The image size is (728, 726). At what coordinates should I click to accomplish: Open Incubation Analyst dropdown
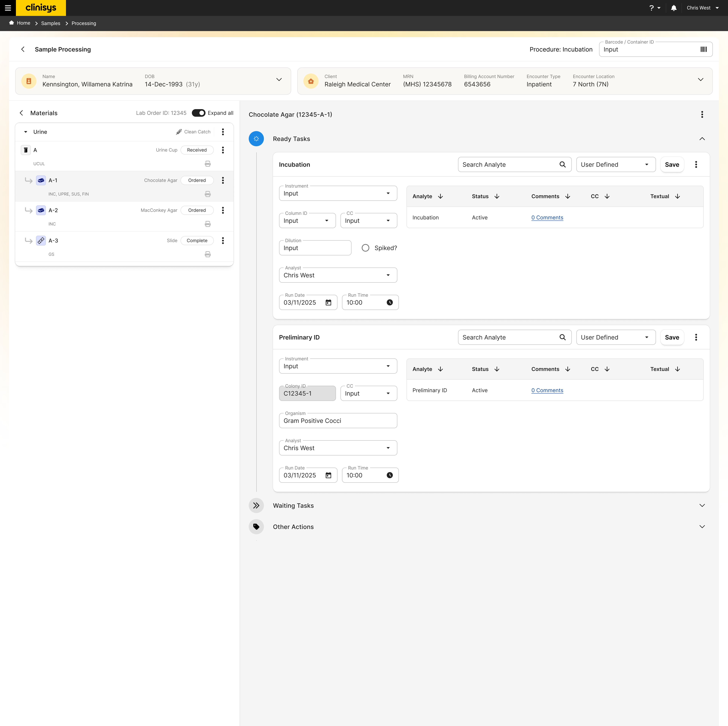tap(338, 275)
